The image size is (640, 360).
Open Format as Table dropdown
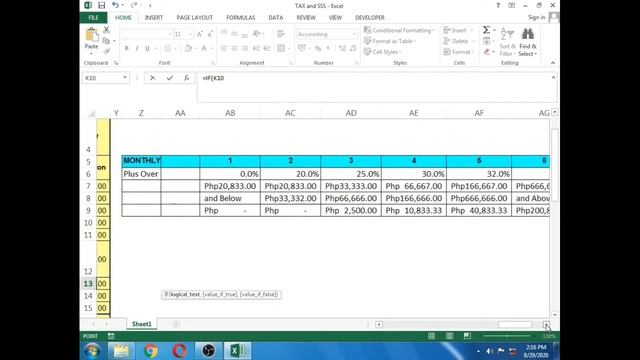click(x=390, y=41)
